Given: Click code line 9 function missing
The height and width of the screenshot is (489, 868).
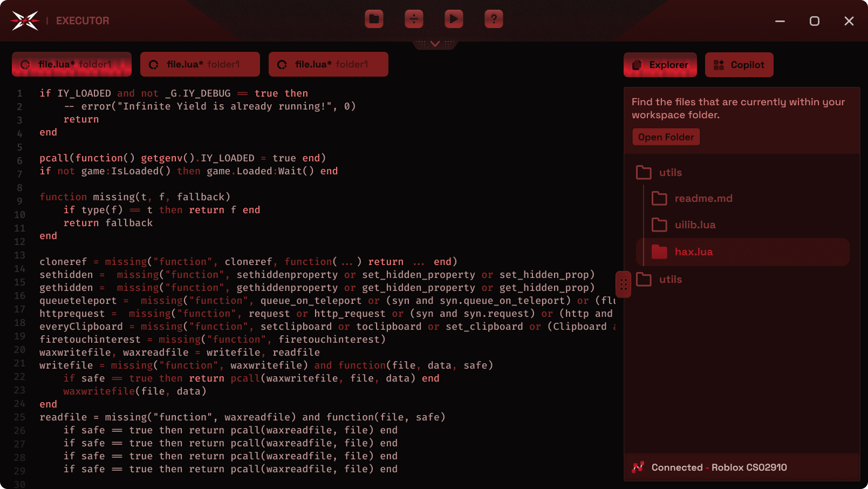Looking at the screenshot, I should pos(135,197).
